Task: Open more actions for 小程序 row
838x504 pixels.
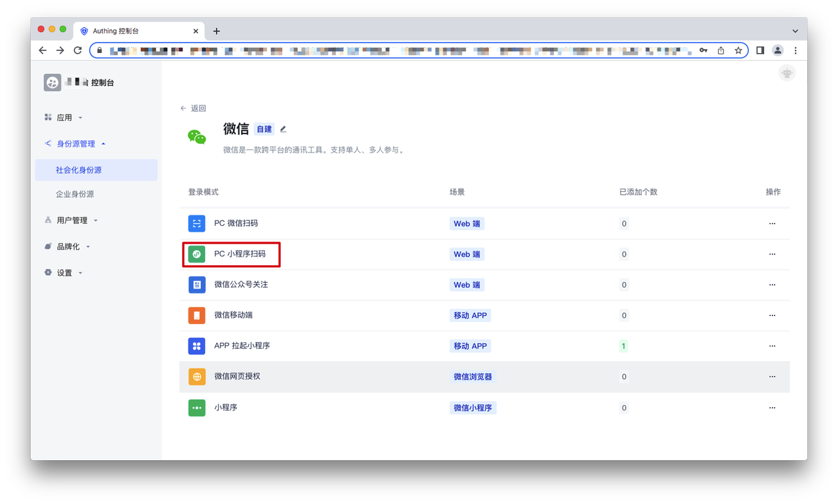Action: pos(772,408)
